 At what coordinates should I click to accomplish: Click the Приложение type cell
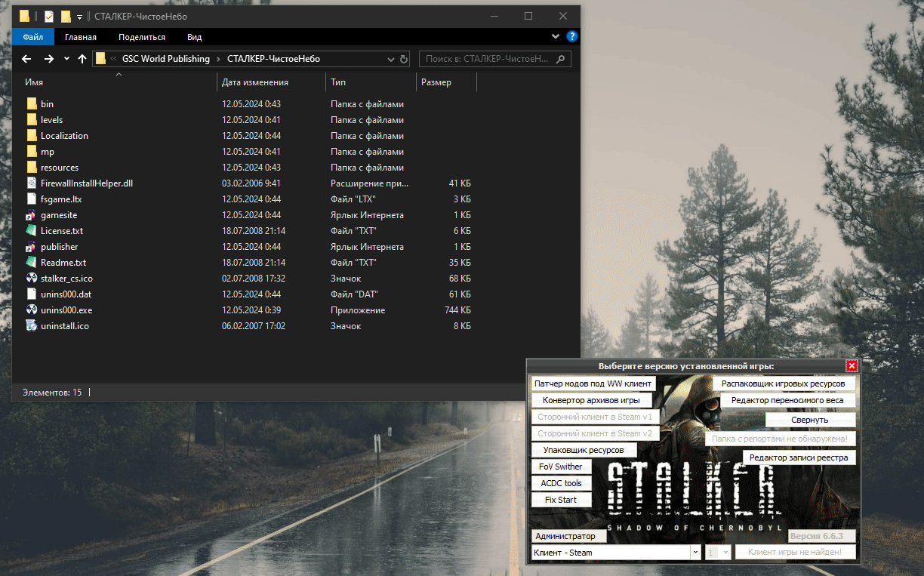tap(358, 310)
